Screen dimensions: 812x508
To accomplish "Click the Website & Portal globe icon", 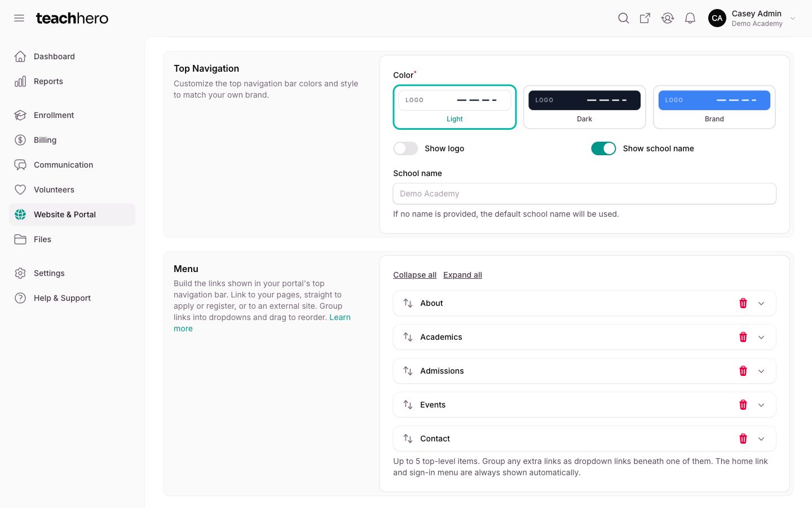I will click(20, 214).
